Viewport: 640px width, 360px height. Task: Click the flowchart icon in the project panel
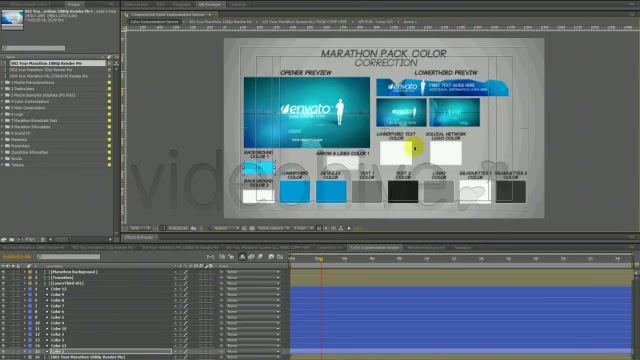pyautogui.click(x=116, y=64)
